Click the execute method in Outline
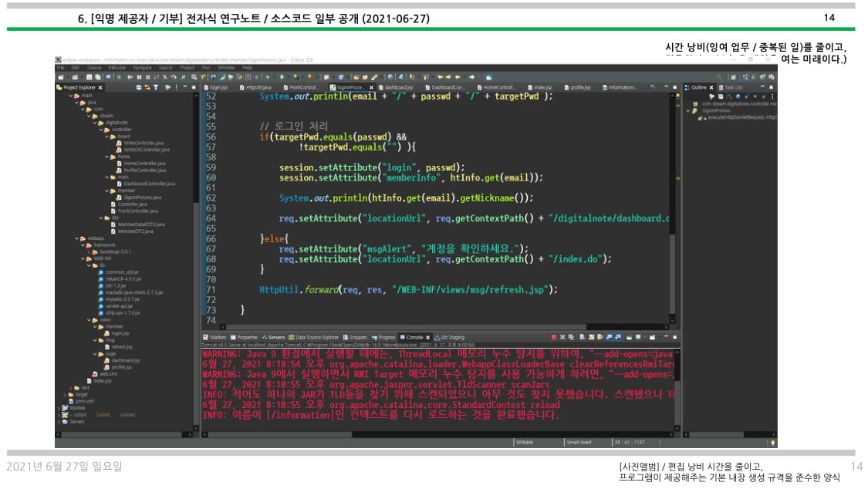The height and width of the screenshot is (489, 868). click(737, 117)
